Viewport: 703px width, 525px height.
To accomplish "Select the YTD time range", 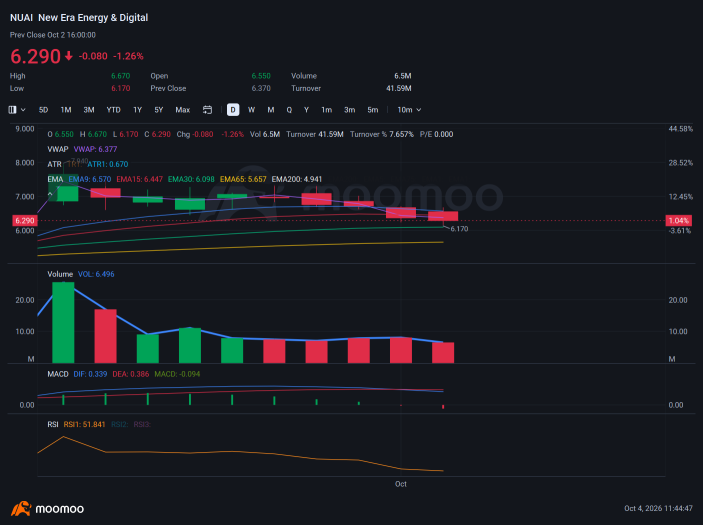I will 113,110.
